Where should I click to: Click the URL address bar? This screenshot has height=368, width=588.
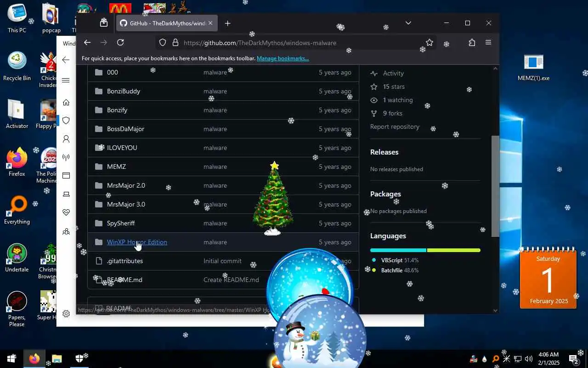296,43
